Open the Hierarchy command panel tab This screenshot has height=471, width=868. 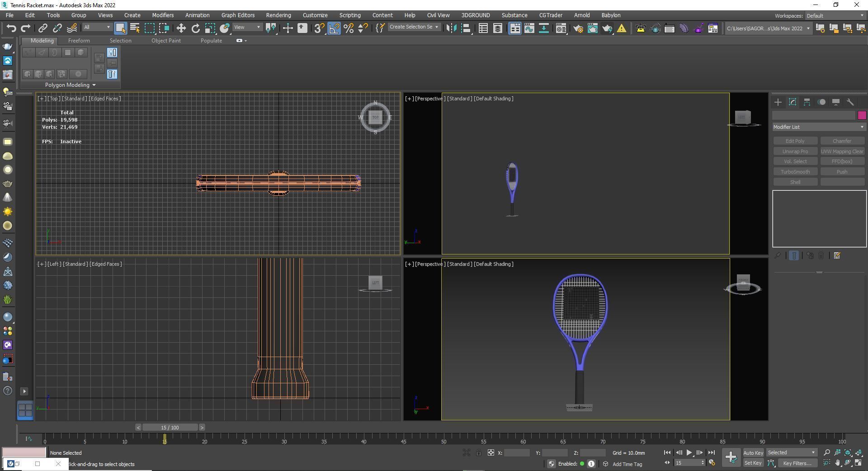tap(807, 102)
